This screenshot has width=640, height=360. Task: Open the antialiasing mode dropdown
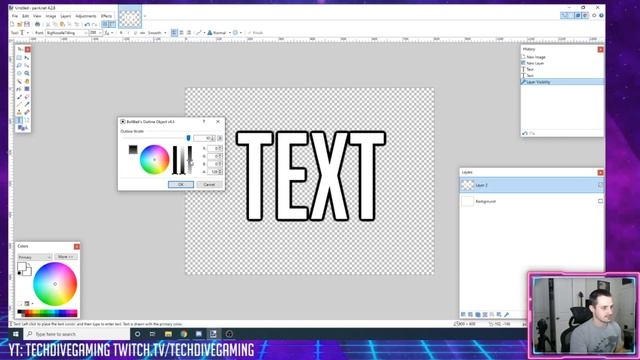tap(200, 33)
